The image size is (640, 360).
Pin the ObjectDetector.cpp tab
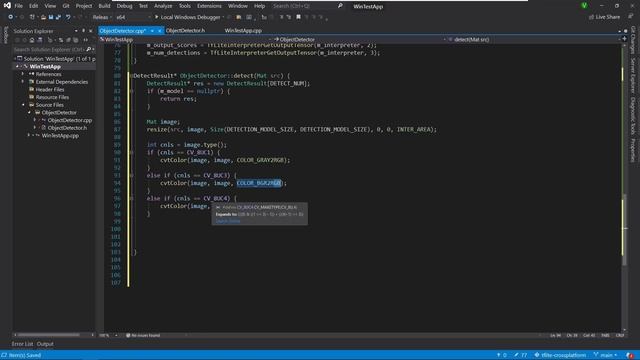[152, 31]
